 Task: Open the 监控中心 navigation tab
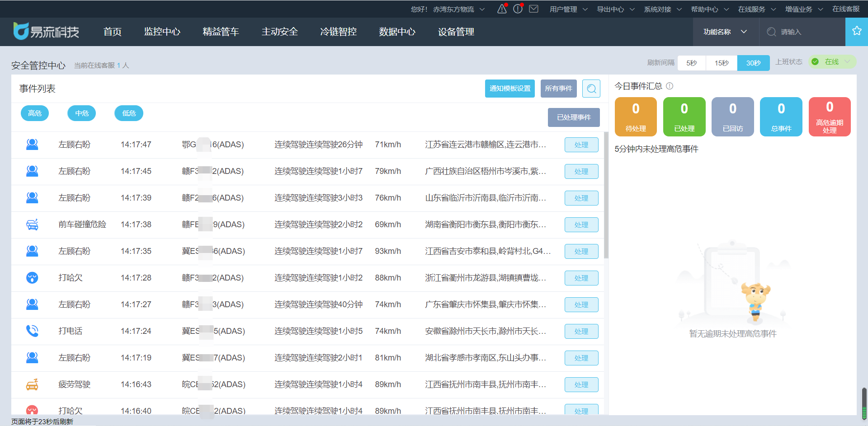(x=162, y=32)
